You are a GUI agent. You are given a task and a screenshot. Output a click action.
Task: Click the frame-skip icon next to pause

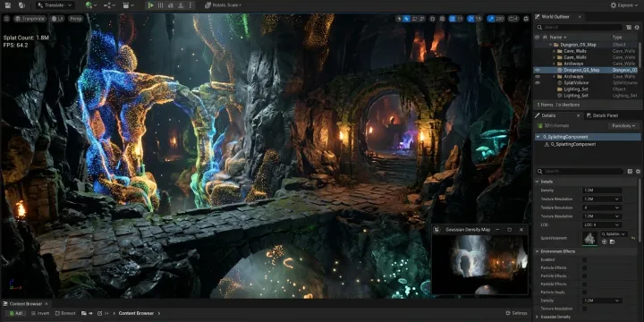(x=171, y=5)
